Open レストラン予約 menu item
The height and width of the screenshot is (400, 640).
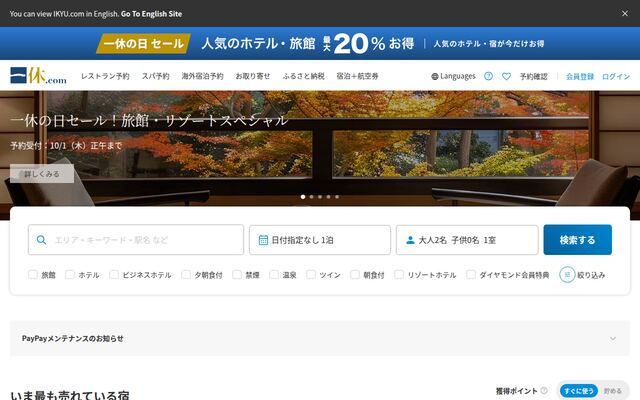105,76
